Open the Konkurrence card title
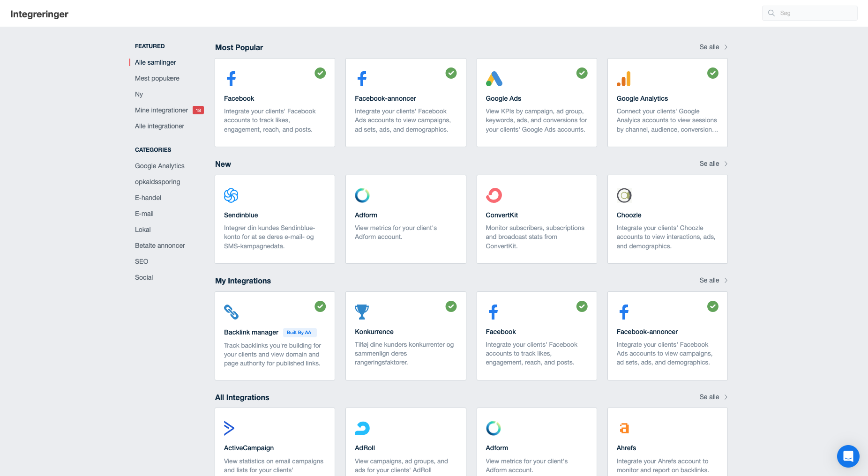Image resolution: width=868 pixels, height=476 pixels. point(374,332)
